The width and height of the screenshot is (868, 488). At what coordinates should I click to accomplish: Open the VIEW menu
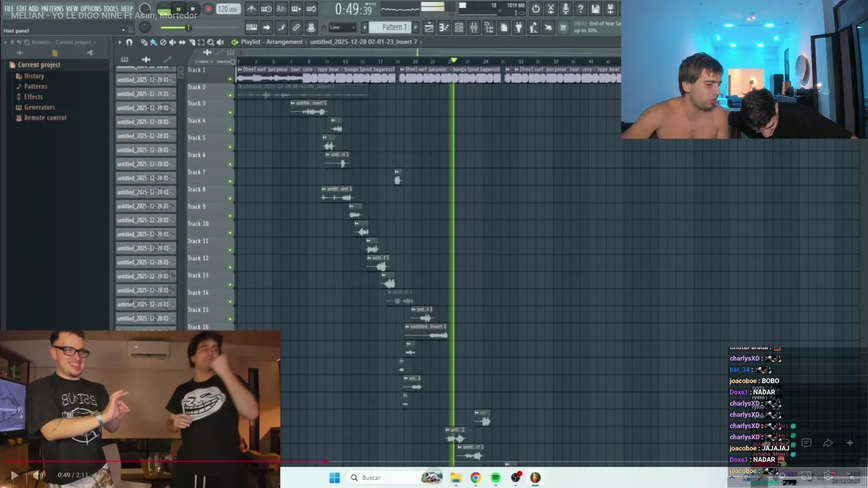pos(72,9)
